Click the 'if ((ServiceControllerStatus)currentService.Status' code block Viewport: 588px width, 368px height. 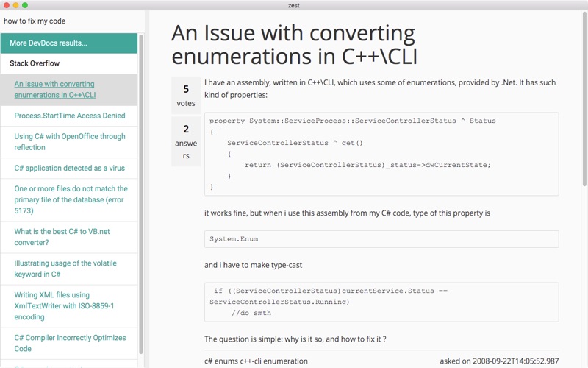(x=381, y=302)
